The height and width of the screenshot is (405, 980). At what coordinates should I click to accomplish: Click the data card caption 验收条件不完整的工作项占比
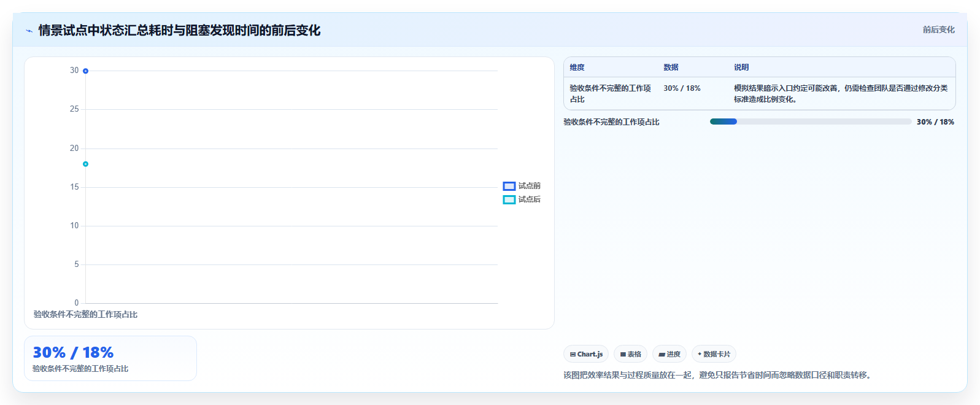[x=80, y=369]
